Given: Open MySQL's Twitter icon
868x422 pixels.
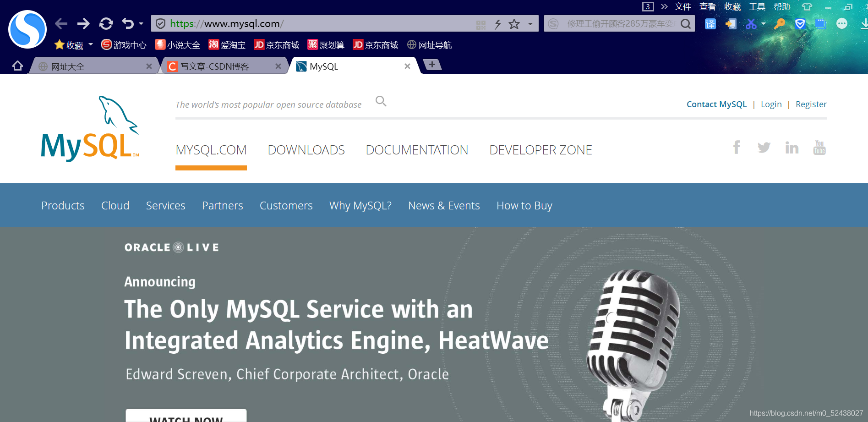Looking at the screenshot, I should click(x=764, y=148).
